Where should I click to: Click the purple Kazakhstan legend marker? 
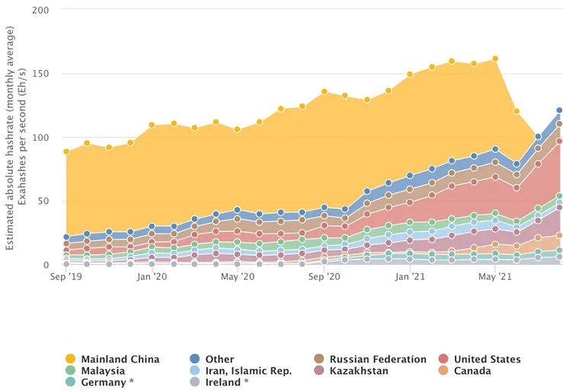(319, 371)
